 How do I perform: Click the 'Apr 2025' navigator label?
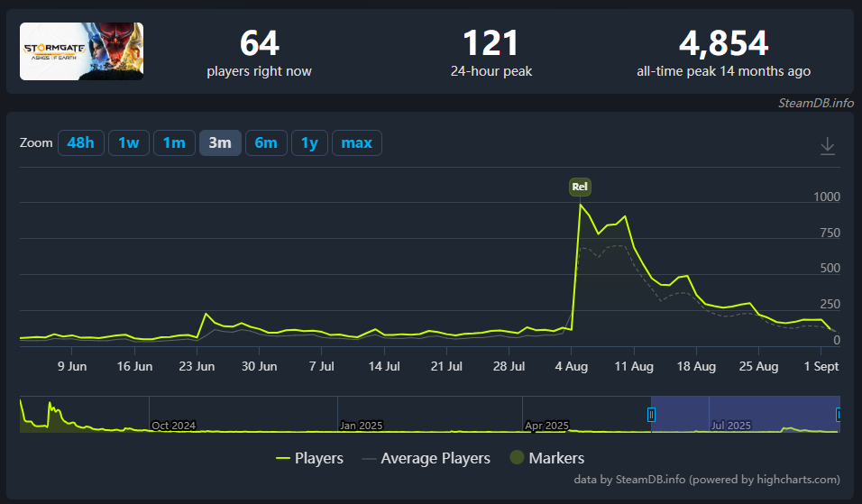click(x=546, y=426)
